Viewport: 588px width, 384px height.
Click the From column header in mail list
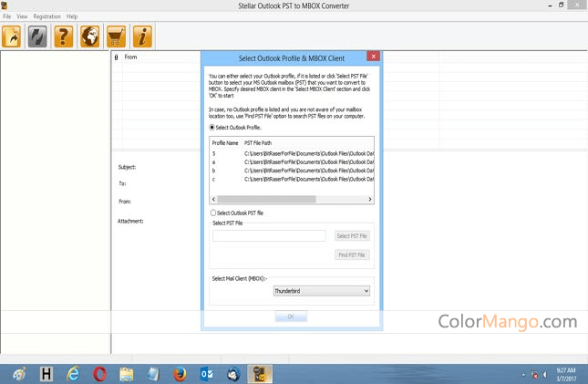(x=130, y=57)
